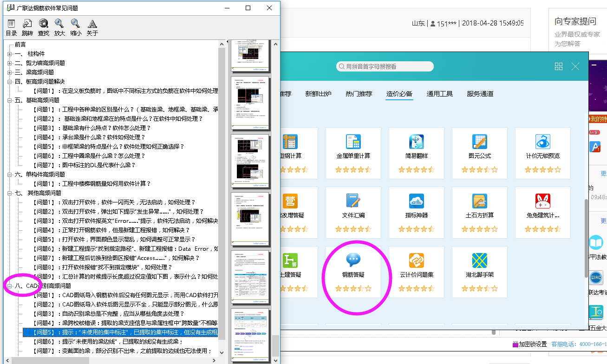Viewport: 607px width, 364px height.
Task: Switch to the 服务通道 tab
Action: 480,94
